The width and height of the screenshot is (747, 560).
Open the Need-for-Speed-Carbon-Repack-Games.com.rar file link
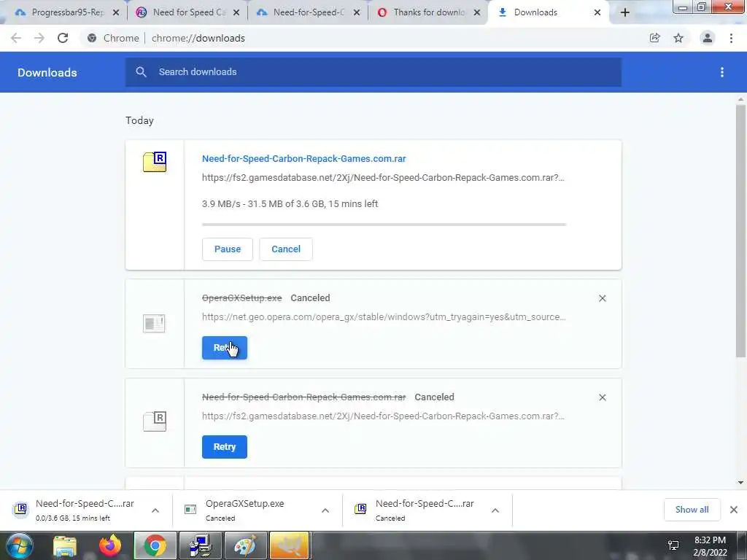click(x=304, y=158)
